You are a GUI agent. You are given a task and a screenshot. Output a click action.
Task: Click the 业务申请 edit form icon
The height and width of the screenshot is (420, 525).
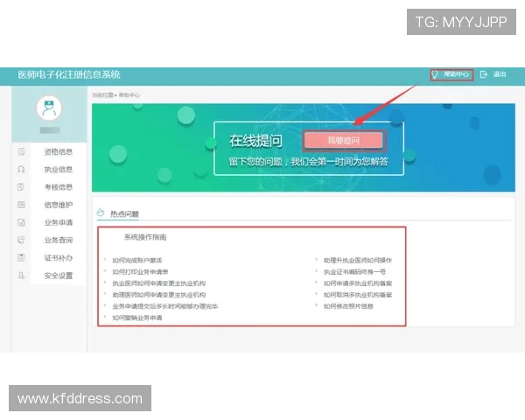[21, 222]
